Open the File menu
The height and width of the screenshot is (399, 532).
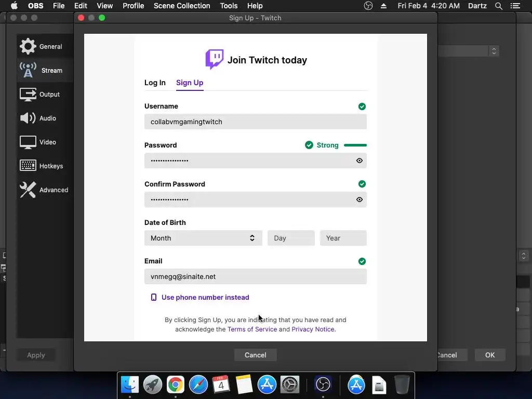pyautogui.click(x=59, y=6)
